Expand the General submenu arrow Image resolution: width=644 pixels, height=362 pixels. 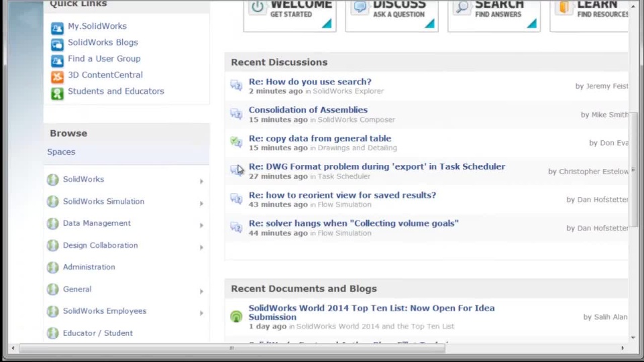pyautogui.click(x=201, y=291)
